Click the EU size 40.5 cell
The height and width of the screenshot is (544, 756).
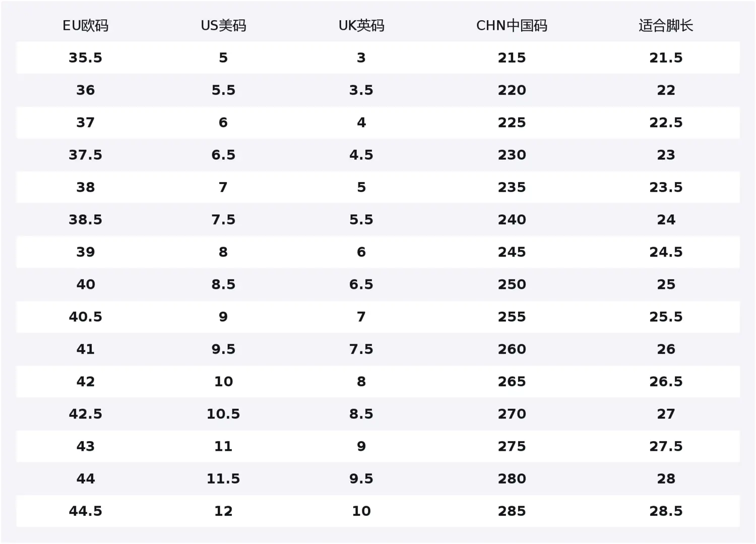coord(85,317)
